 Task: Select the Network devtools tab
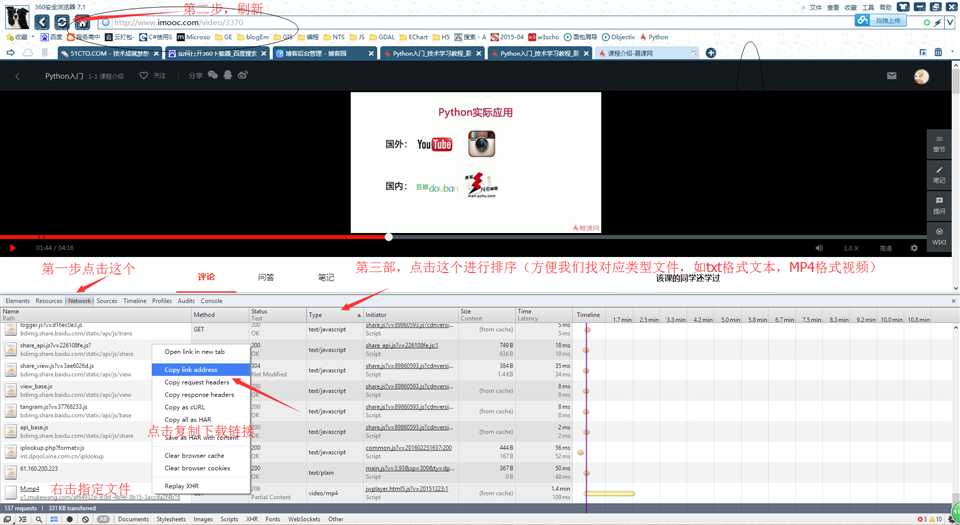(80, 301)
